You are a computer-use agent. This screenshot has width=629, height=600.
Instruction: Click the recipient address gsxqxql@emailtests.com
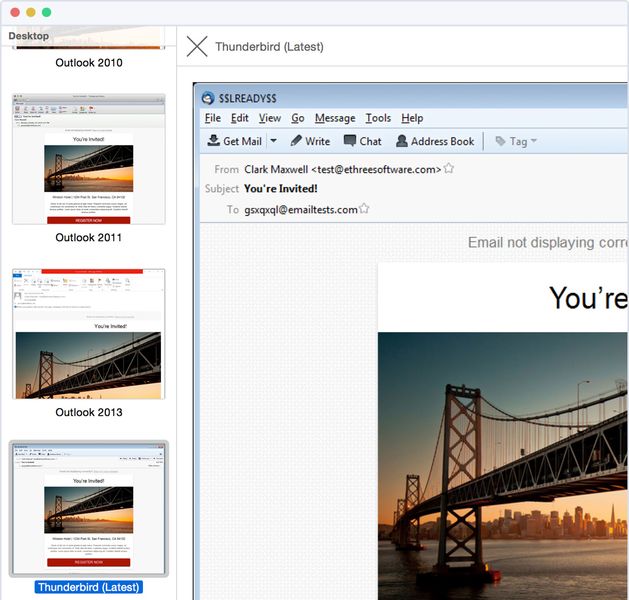point(300,210)
